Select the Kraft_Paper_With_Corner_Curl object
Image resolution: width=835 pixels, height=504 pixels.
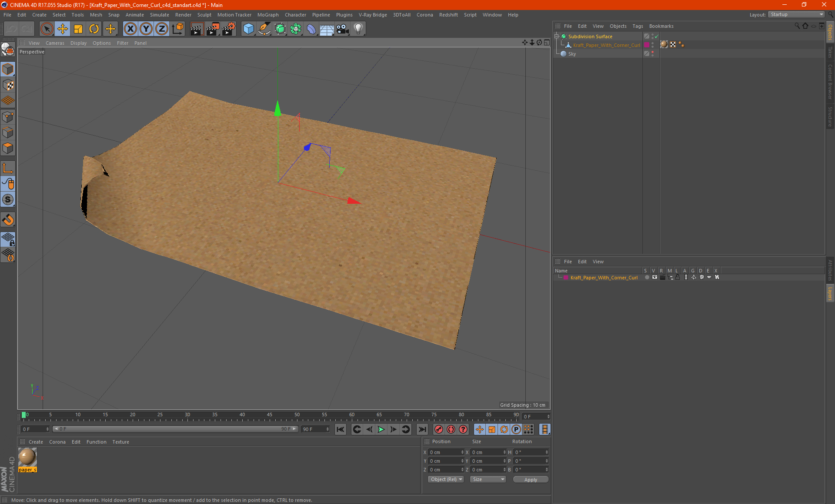click(606, 45)
